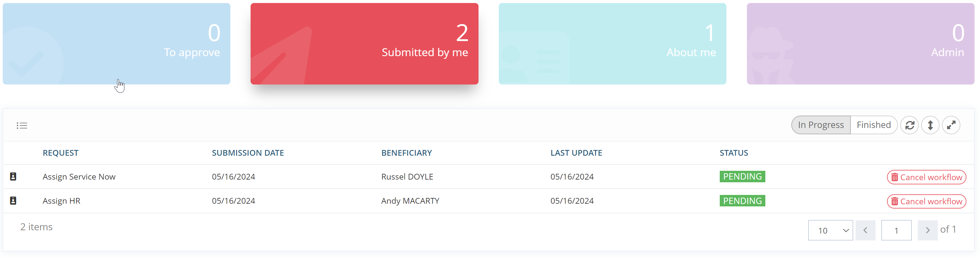This screenshot has height=258, width=980.
Task: Select the About me card
Action: (x=612, y=44)
